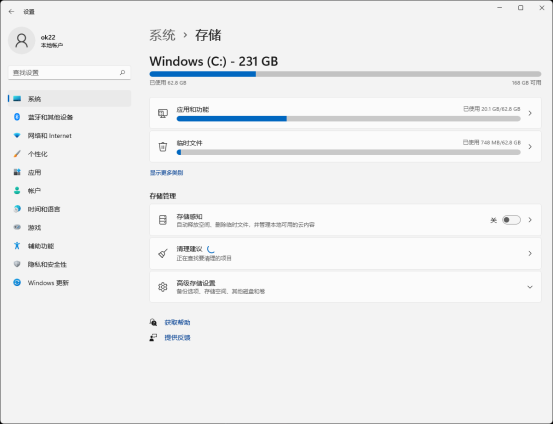Image resolution: width=553 pixels, height=425 pixels.
Task: Go to 个性化 settings
Action: click(69, 154)
